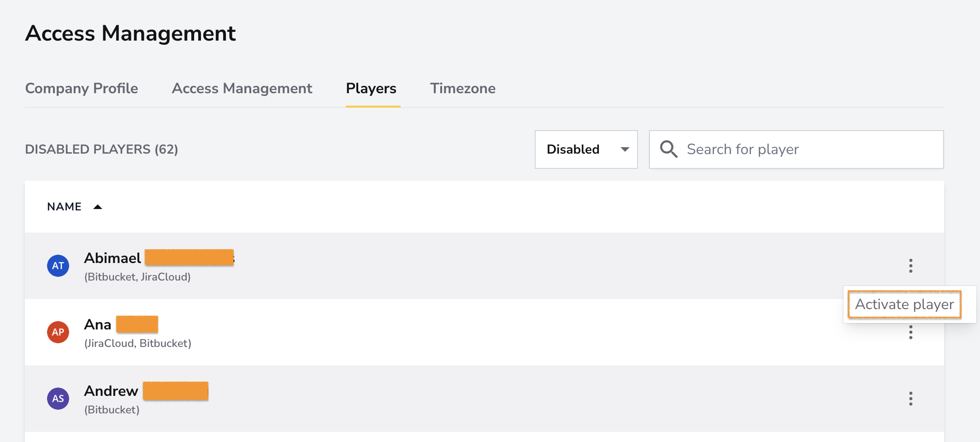This screenshot has height=442, width=980.
Task: Choose Activate player from the menu
Action: [904, 304]
